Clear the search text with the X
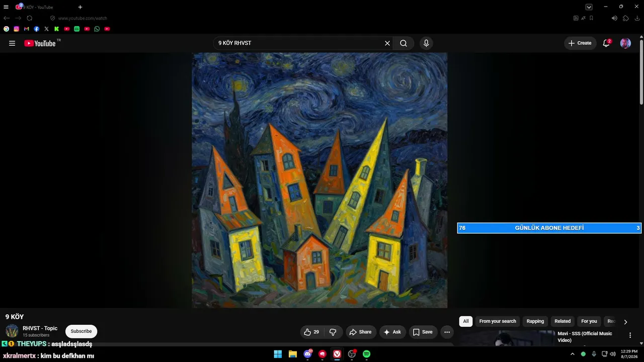This screenshot has height=362, width=644. point(387,43)
